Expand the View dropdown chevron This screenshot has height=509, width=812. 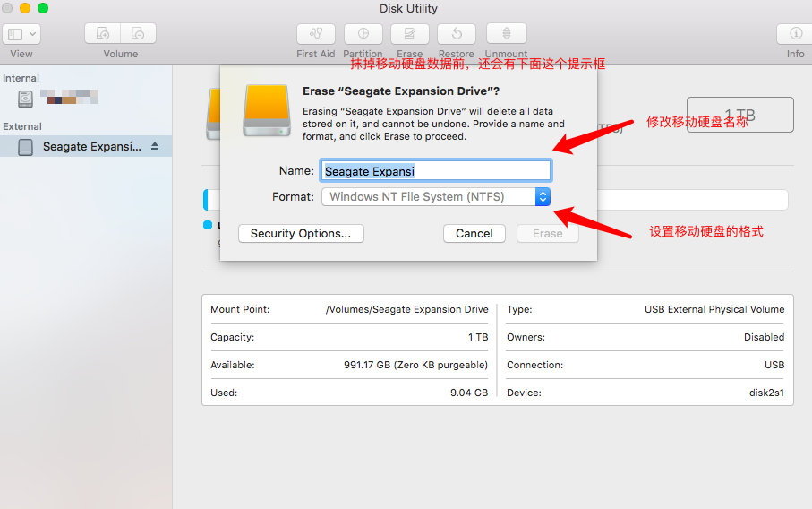click(32, 34)
